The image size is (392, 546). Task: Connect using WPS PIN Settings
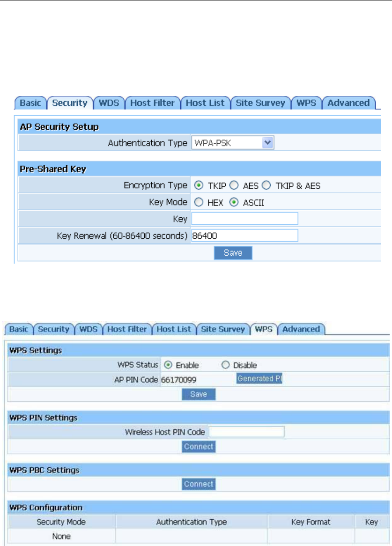pos(199,447)
